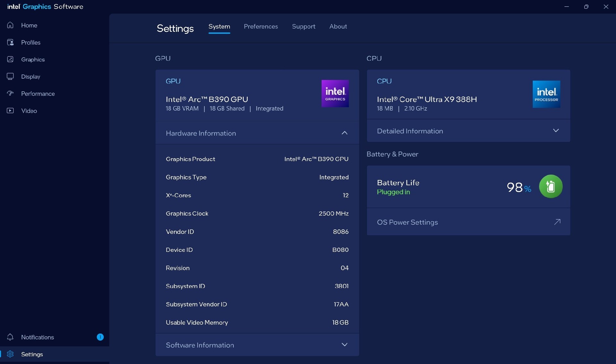The height and width of the screenshot is (364, 616).
Task: Switch to the Preferences tab
Action: pyautogui.click(x=261, y=27)
